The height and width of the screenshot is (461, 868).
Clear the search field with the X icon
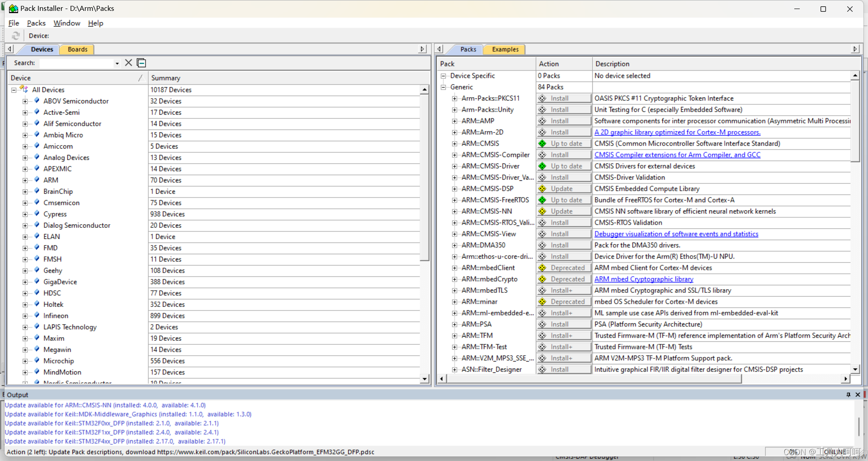tap(128, 63)
